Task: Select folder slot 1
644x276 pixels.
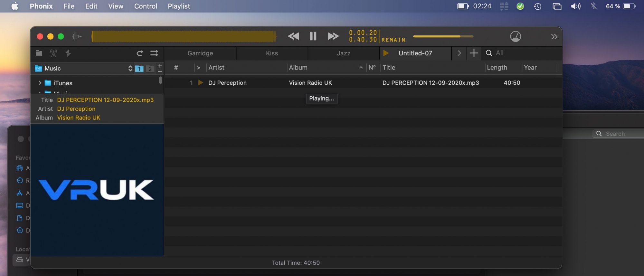Action: (139, 69)
